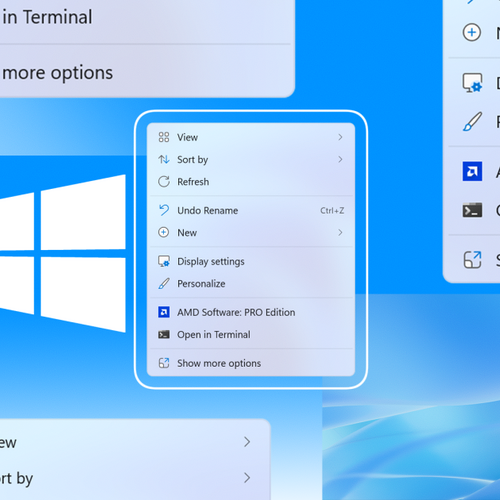Select the Show more options menu label
The image size is (500, 500).
point(219,363)
